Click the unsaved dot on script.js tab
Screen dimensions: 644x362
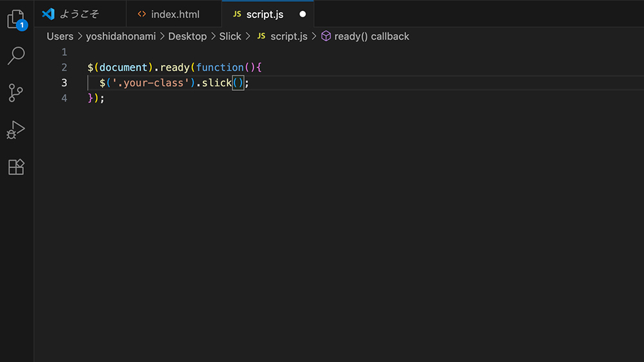303,14
